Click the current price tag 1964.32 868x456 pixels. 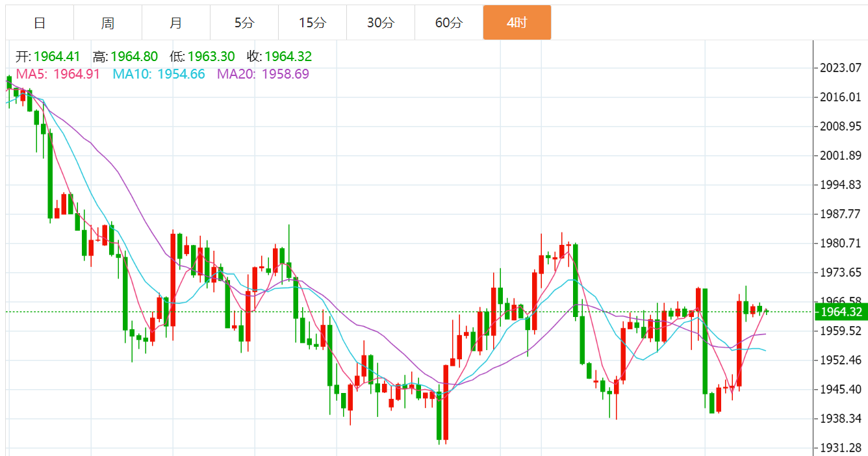(841, 312)
